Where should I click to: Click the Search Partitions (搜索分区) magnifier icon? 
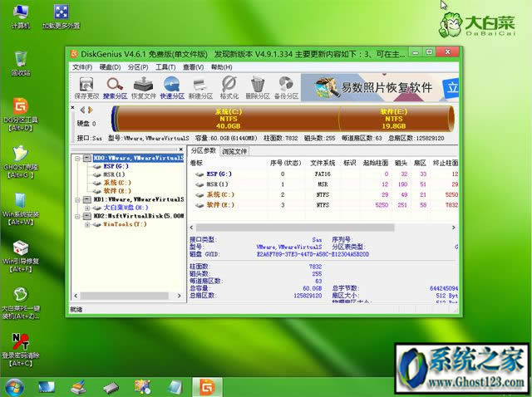115,87
